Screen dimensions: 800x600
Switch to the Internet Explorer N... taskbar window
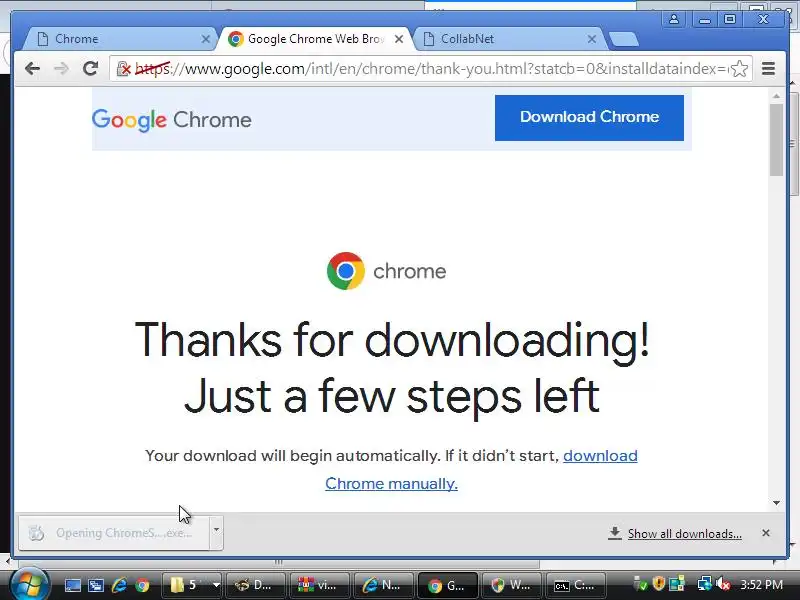tap(383, 585)
